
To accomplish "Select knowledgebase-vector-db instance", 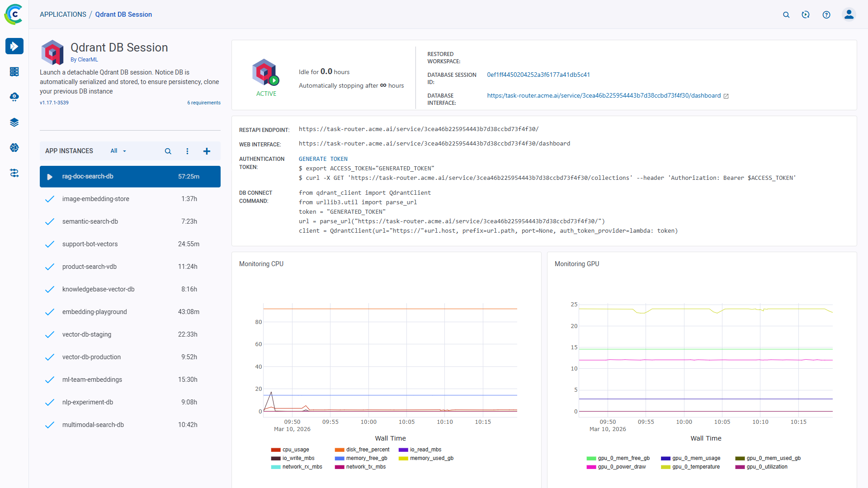I will click(x=130, y=289).
